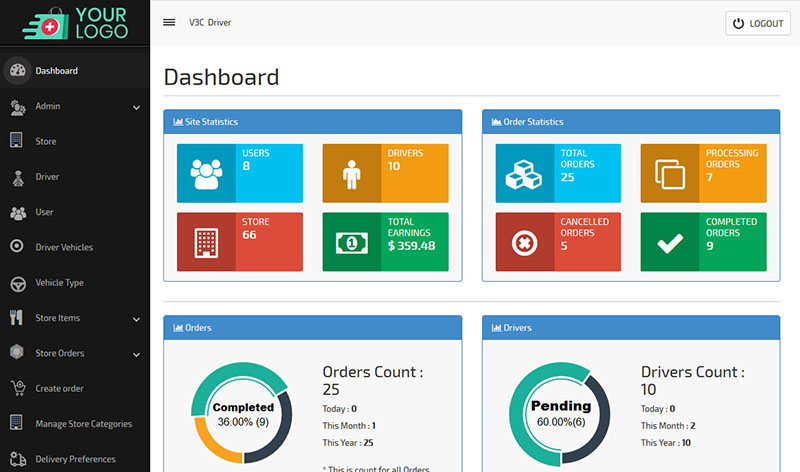800x472 pixels.
Task: Expand the Store Items chevron
Action: click(x=136, y=319)
